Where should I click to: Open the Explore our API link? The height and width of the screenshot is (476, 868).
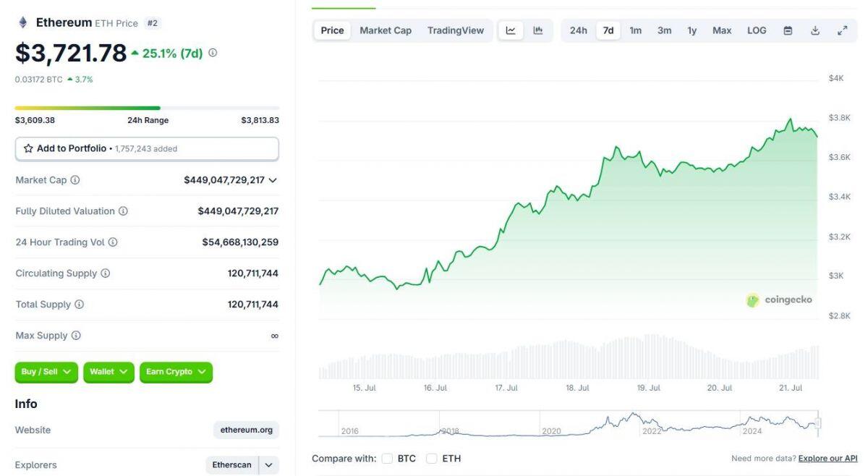[x=827, y=459]
